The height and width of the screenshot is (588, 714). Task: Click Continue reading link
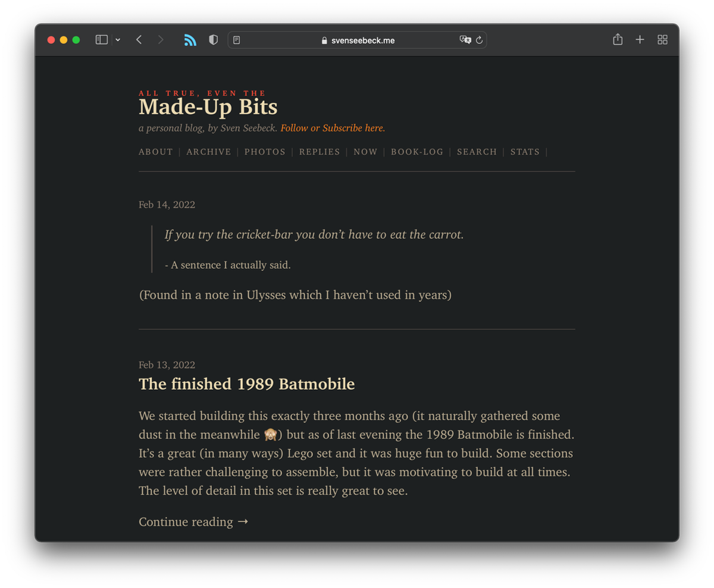193,522
